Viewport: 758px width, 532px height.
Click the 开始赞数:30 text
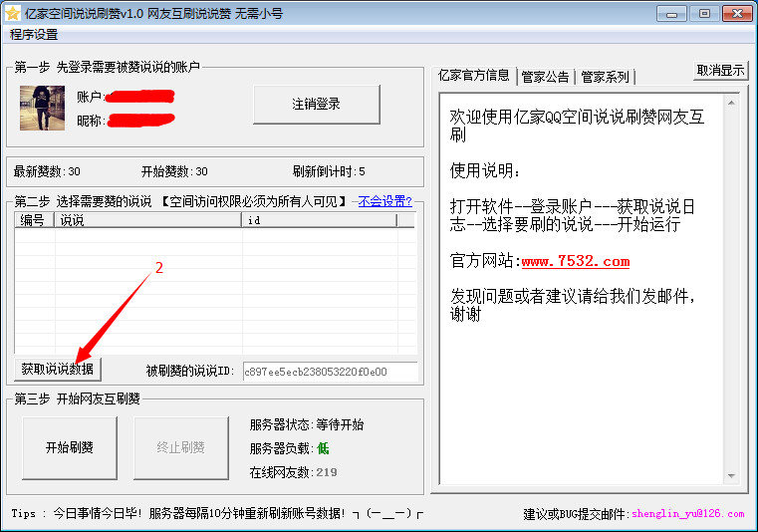[174, 171]
